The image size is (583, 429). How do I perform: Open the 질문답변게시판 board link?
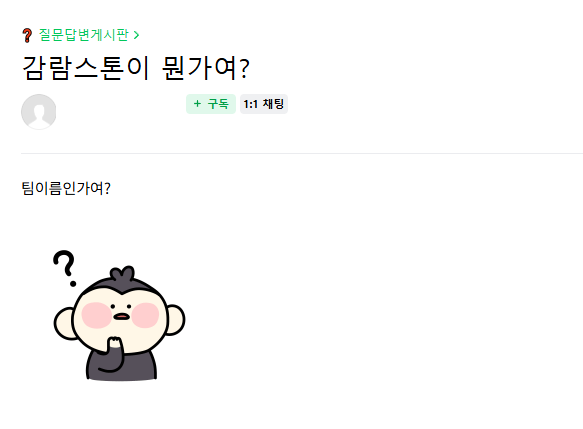84,35
